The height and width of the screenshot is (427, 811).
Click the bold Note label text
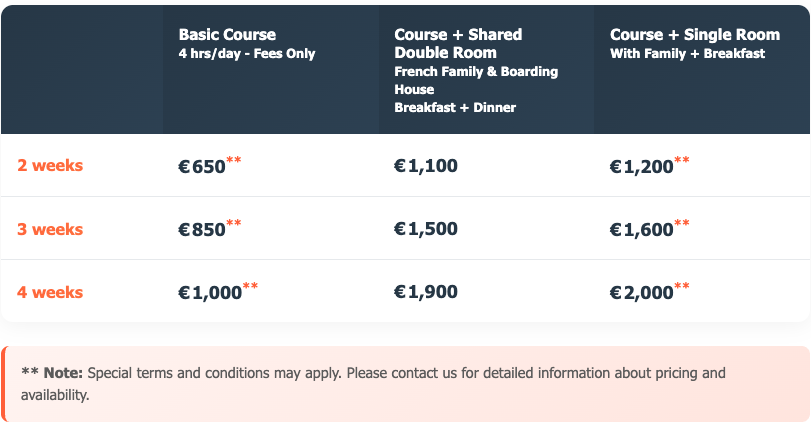(52, 373)
